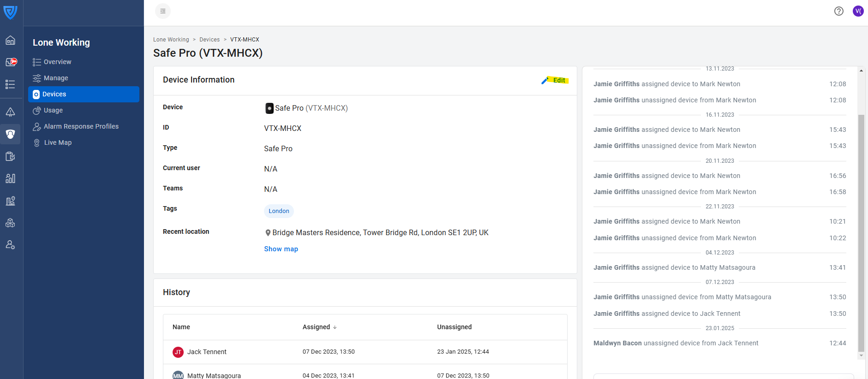The image size is (868, 379).
Task: Select Alarm Response Profiles in sidebar
Action: [x=81, y=126]
